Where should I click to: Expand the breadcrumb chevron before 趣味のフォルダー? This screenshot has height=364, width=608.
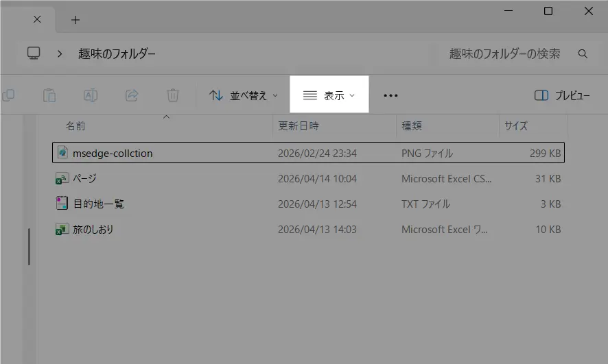60,53
